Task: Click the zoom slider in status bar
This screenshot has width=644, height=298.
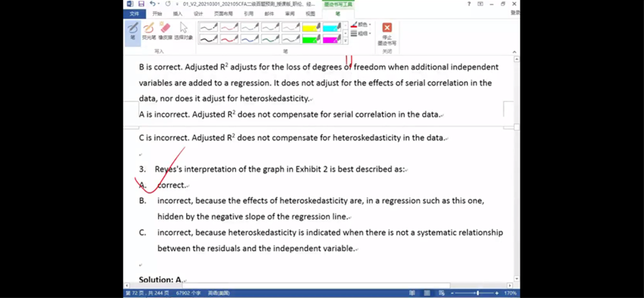Action: [x=478, y=294]
